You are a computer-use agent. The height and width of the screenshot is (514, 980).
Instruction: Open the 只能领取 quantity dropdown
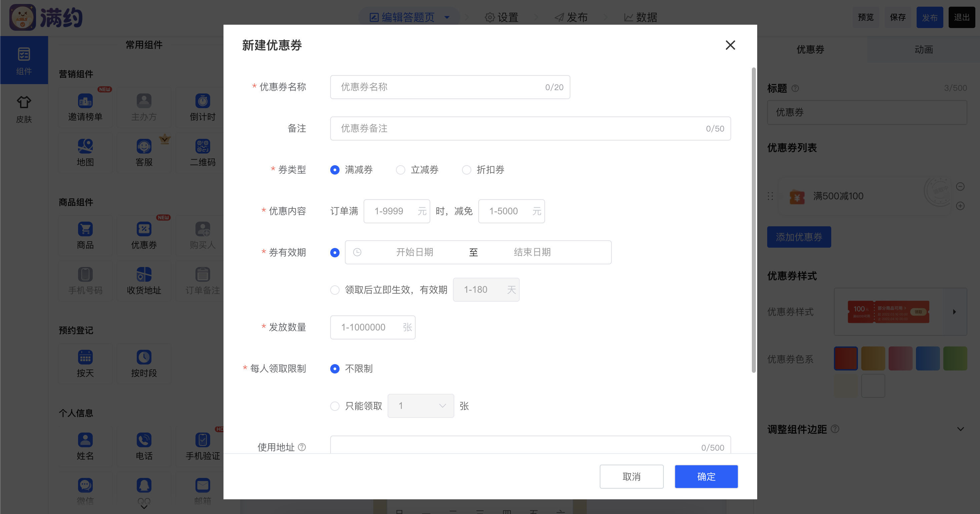(x=420, y=406)
